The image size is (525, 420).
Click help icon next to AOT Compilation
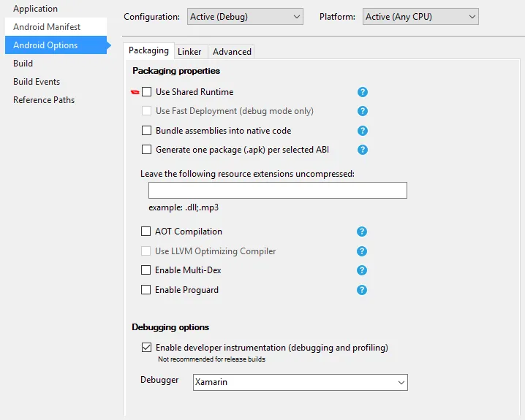point(361,232)
